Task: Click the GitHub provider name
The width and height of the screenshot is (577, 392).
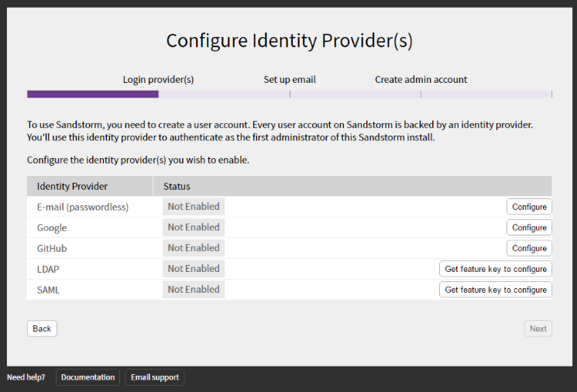Action: [x=52, y=249]
